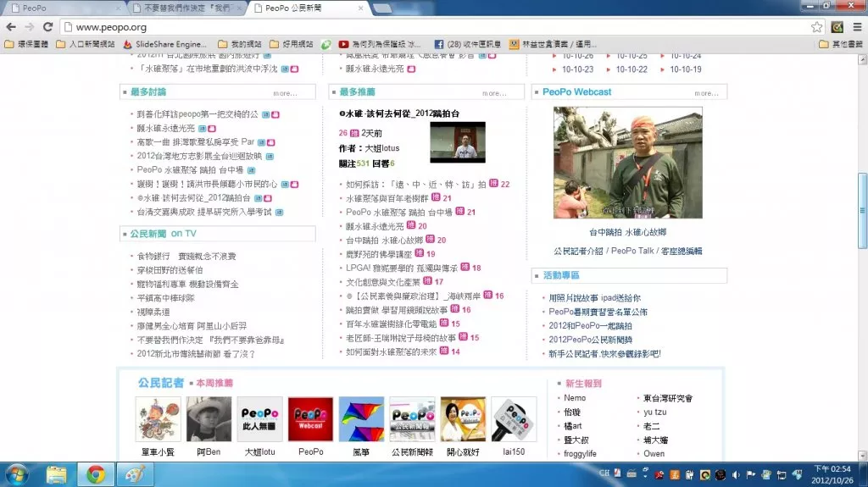
Task: Open 開心就好 reporter avatar
Action: pyautogui.click(x=463, y=419)
